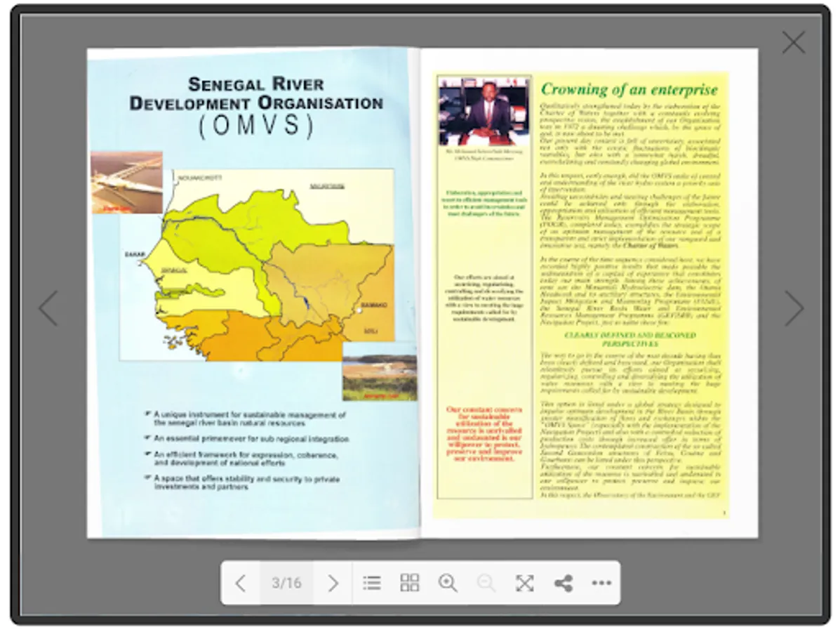Open the table of contents list icon
The width and height of the screenshot is (840, 632).
[371, 583]
